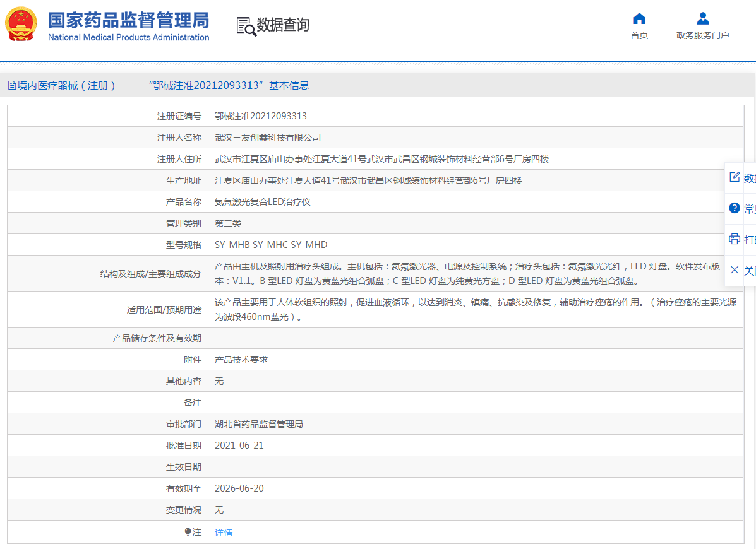Click the 附件 row label
Viewport: 756px width, 549px height.
193,360
